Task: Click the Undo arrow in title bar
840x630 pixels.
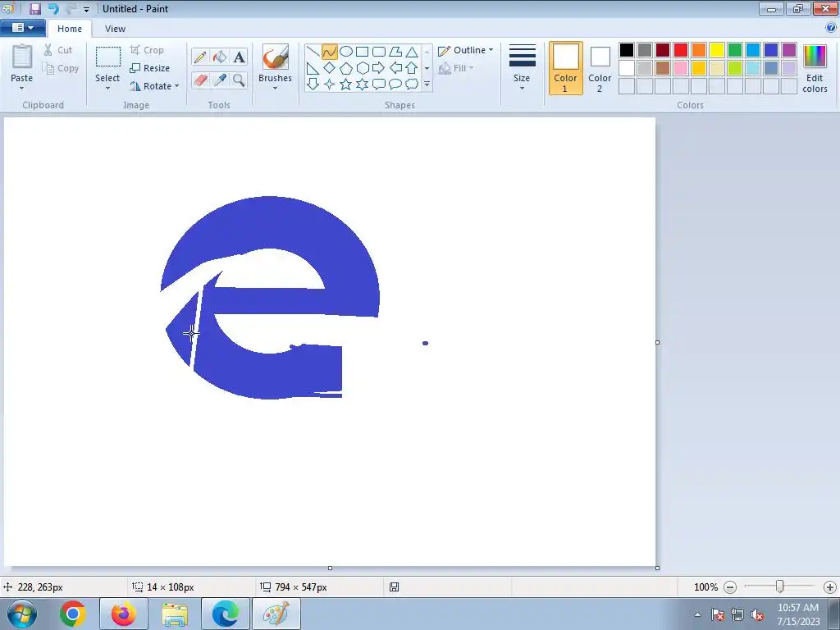Action: click(53, 8)
